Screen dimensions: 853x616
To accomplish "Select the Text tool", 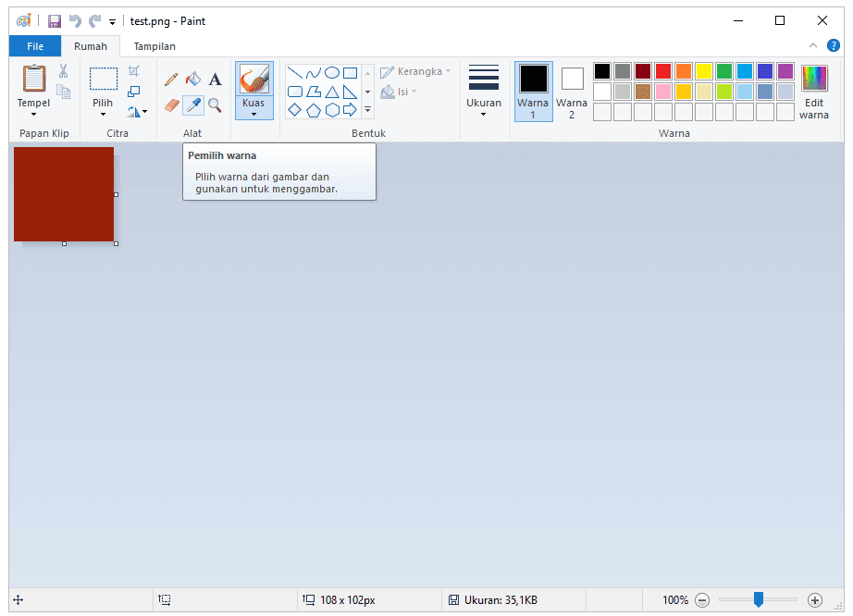I will [x=215, y=80].
